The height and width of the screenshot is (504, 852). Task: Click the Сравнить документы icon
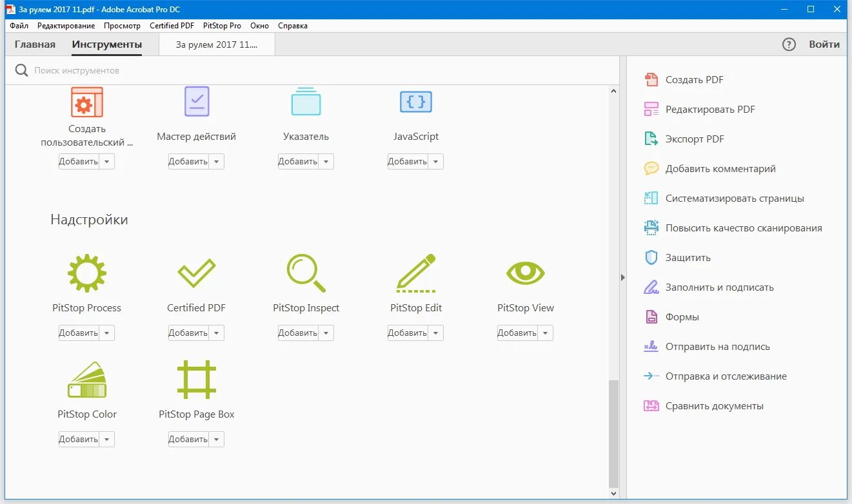point(651,406)
